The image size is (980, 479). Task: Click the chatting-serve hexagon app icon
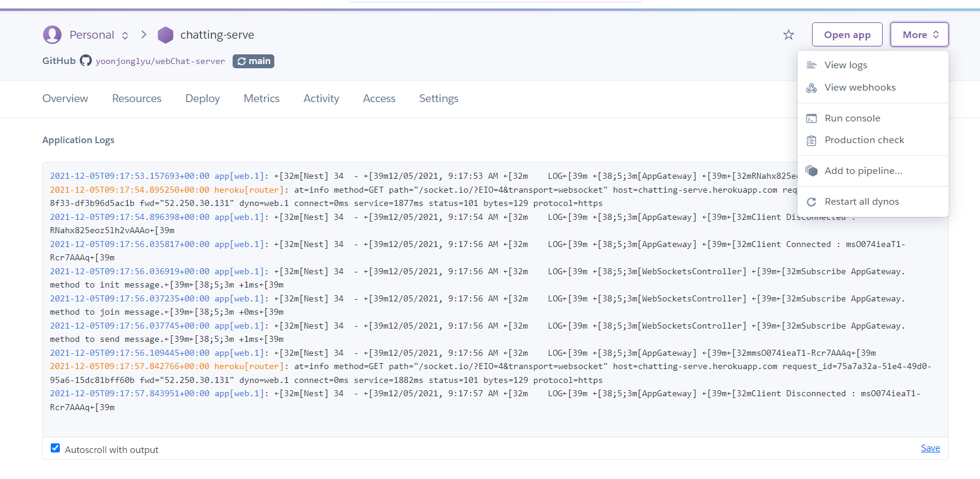tap(166, 35)
